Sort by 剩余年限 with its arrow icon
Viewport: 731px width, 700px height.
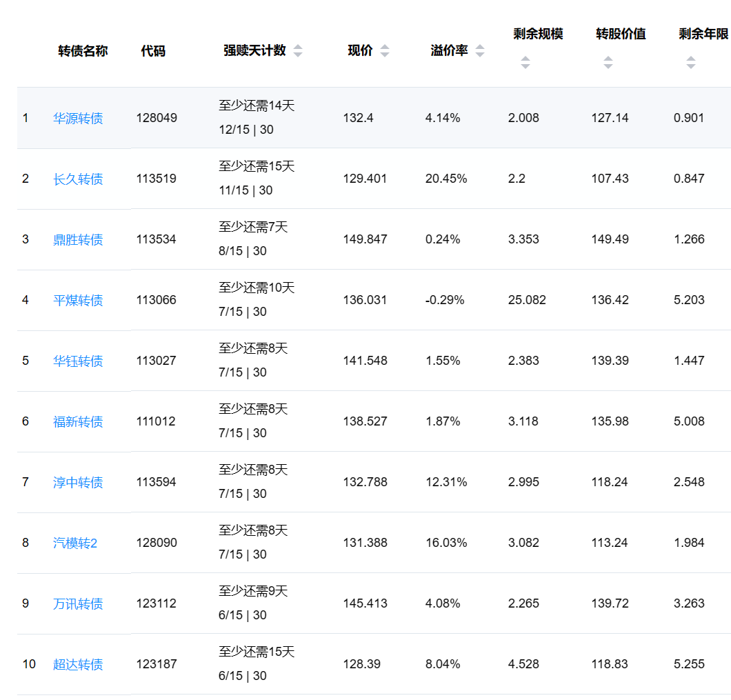point(691,63)
